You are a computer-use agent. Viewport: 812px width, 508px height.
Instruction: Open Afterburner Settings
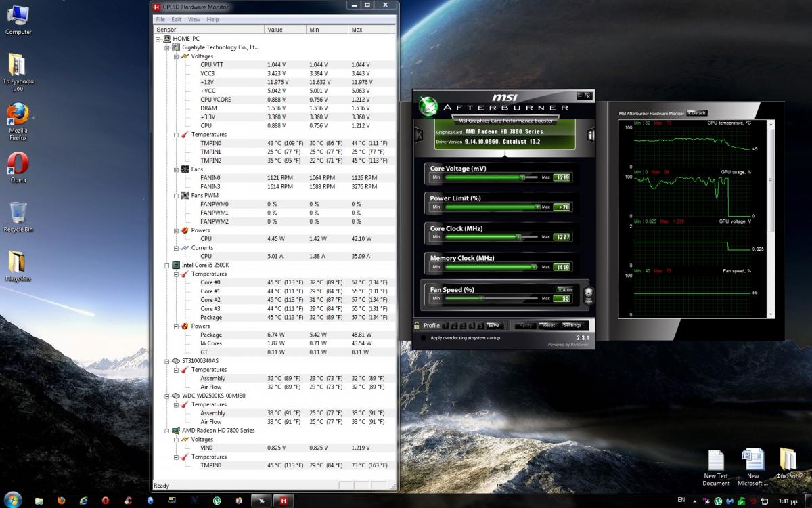572,325
